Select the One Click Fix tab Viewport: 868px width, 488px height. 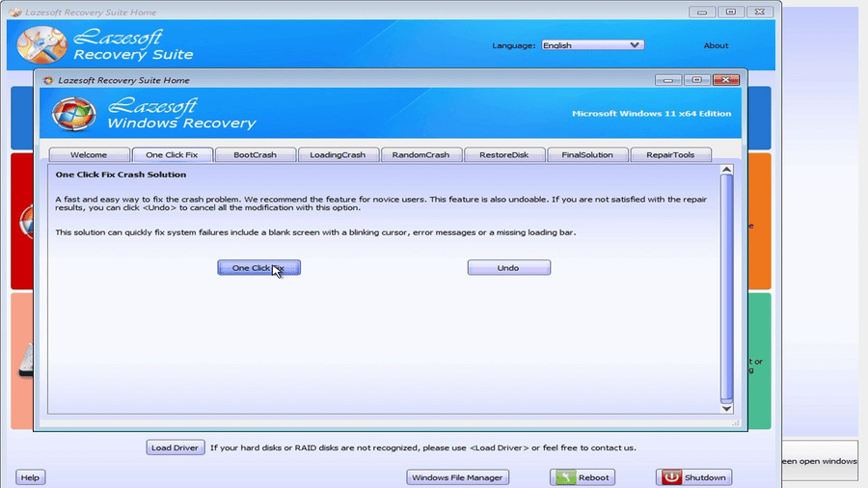click(172, 155)
